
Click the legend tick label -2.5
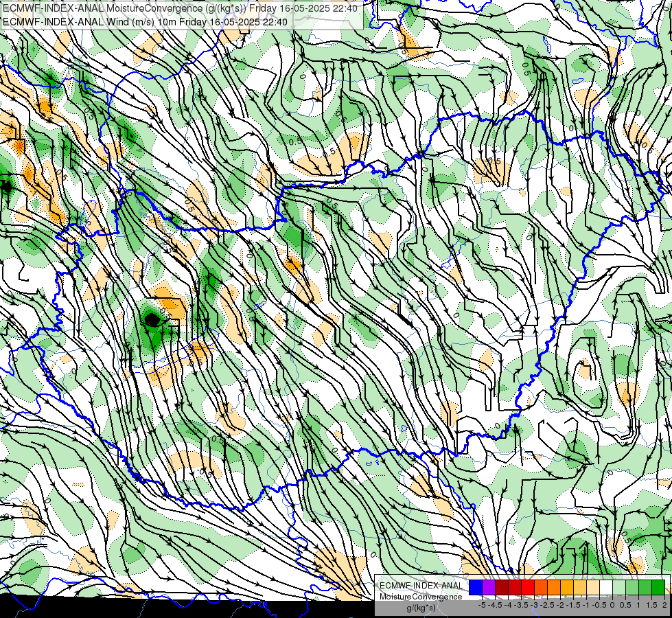pos(547,605)
